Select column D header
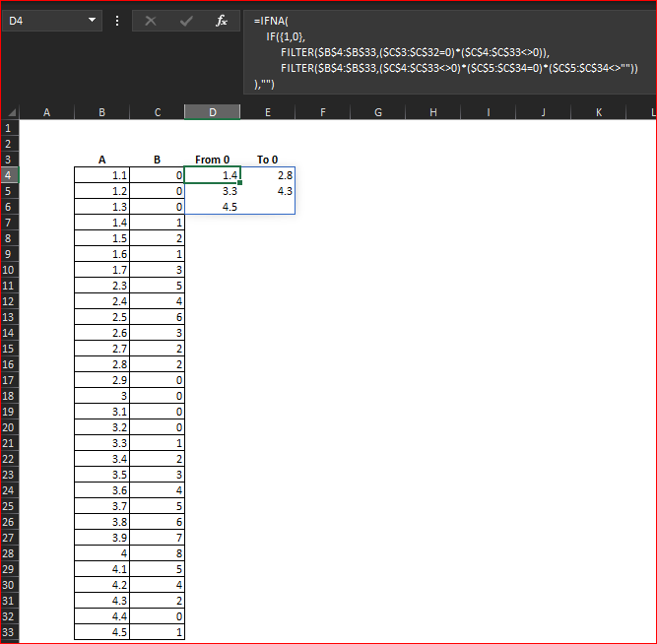 (213, 112)
